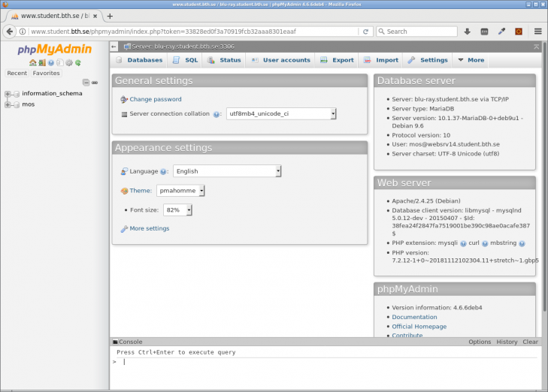Select the mos database name

(x=29, y=104)
